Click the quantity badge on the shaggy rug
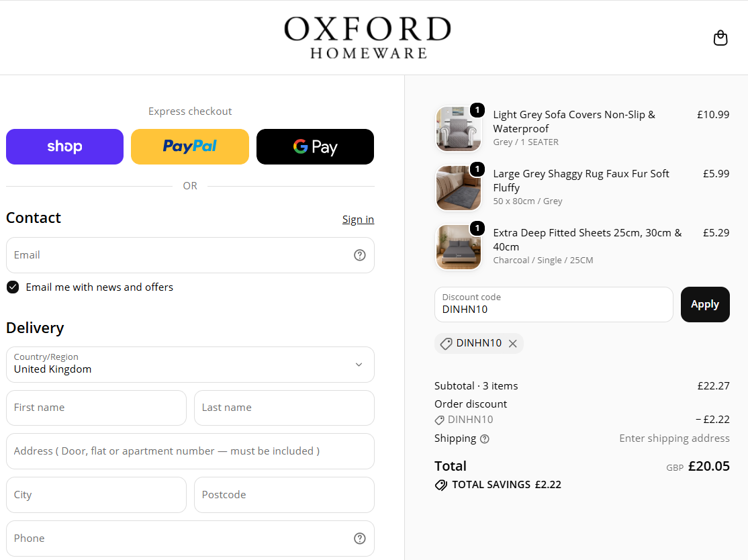748x560 pixels. [x=477, y=169]
